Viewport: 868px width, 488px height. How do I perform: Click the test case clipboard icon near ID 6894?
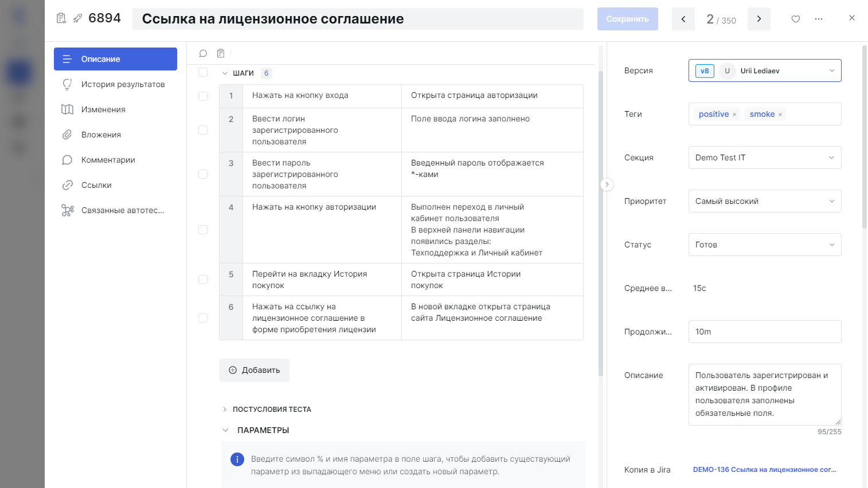pyautogui.click(x=61, y=18)
